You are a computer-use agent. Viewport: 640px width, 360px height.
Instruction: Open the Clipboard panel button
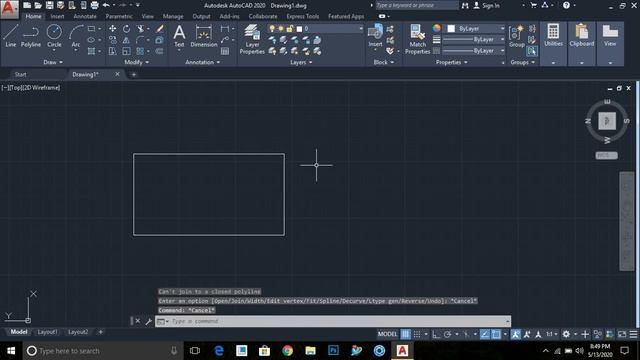(x=582, y=43)
